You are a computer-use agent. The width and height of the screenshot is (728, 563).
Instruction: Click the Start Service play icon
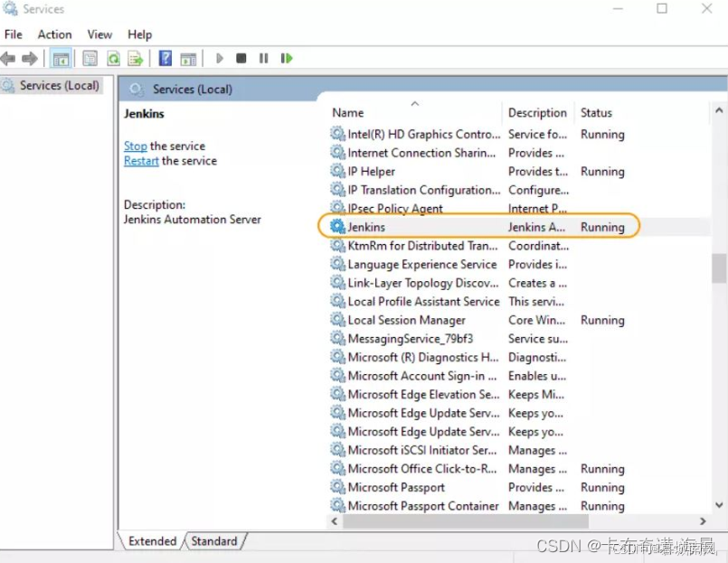(220, 59)
